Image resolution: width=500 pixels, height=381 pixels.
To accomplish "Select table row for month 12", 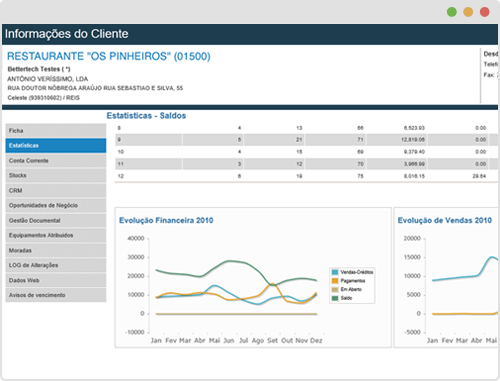I will coord(306,176).
